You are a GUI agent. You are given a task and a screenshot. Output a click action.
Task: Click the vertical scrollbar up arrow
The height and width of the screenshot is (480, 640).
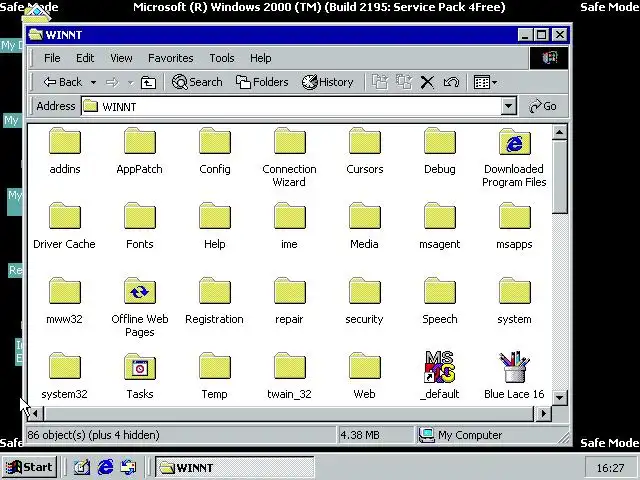pyautogui.click(x=559, y=132)
